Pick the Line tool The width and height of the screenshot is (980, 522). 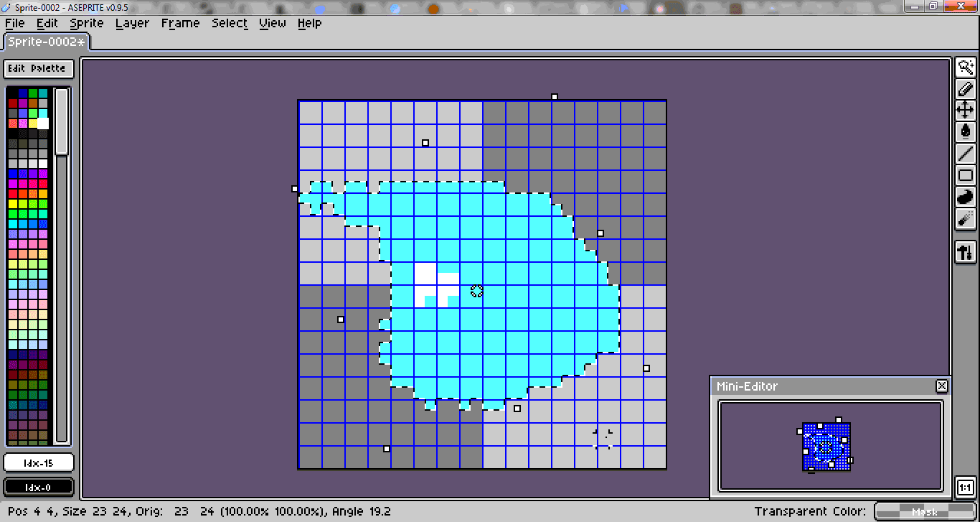tap(965, 154)
